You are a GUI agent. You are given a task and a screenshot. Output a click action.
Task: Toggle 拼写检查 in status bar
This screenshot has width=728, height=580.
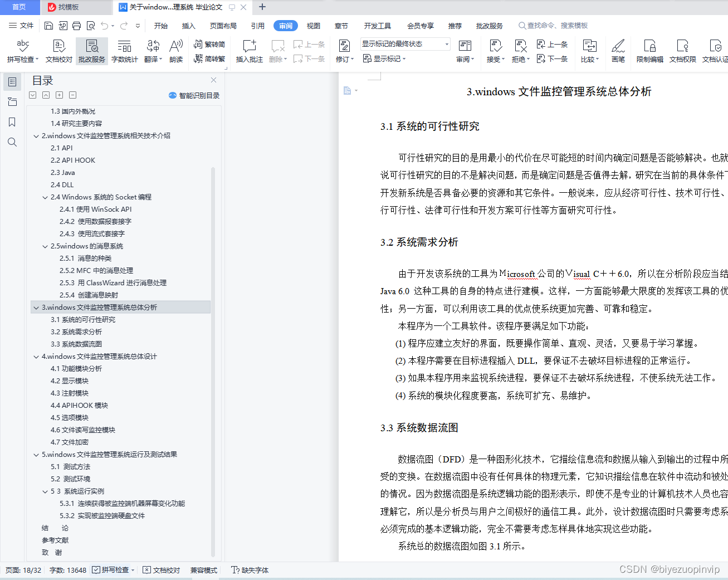pos(114,570)
